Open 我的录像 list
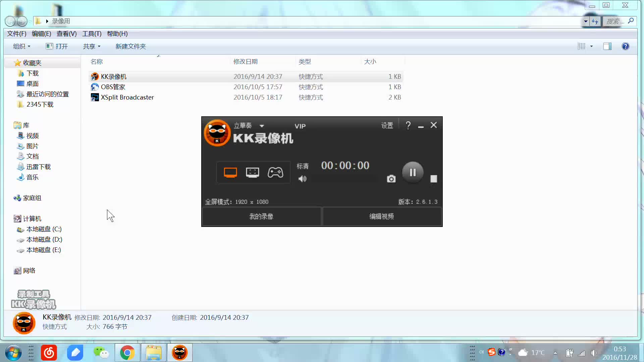The height and width of the screenshot is (362, 644). tap(262, 217)
